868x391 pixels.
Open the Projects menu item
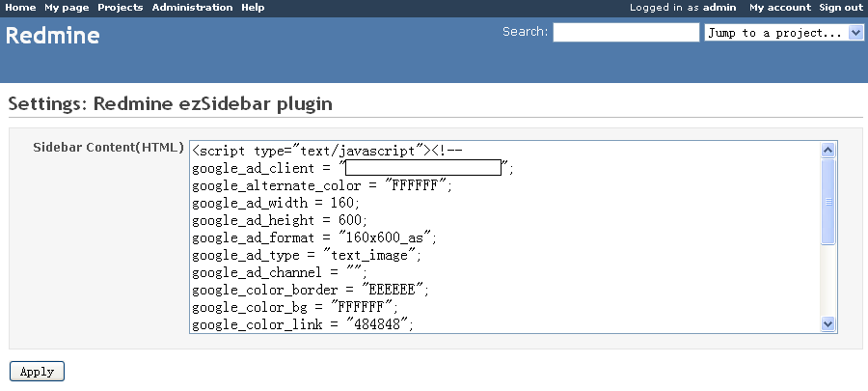(121, 8)
